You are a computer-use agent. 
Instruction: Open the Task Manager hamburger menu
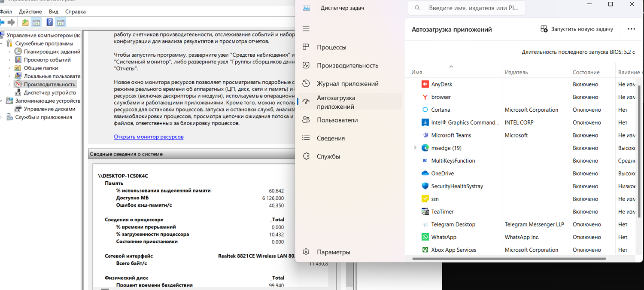pyautogui.click(x=306, y=29)
